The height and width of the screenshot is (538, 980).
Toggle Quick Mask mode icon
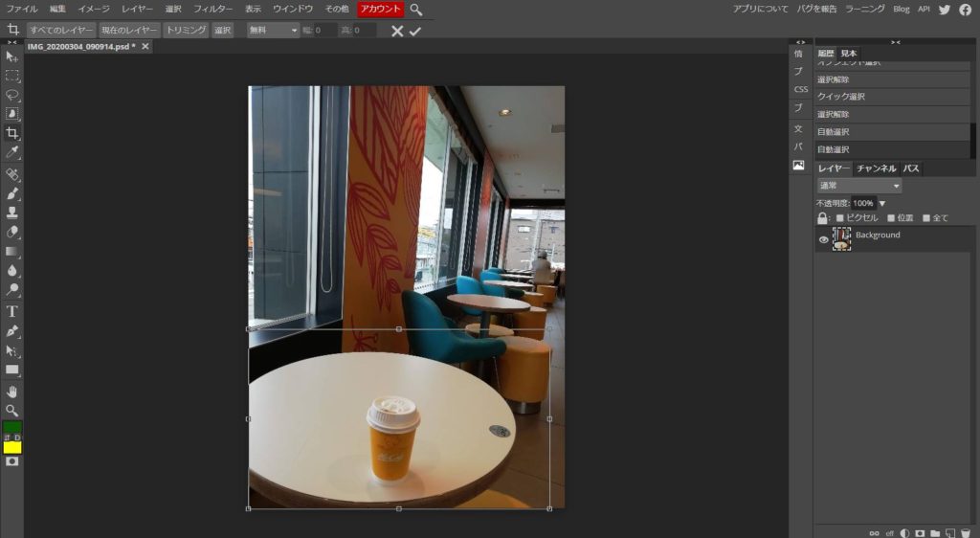point(11,461)
